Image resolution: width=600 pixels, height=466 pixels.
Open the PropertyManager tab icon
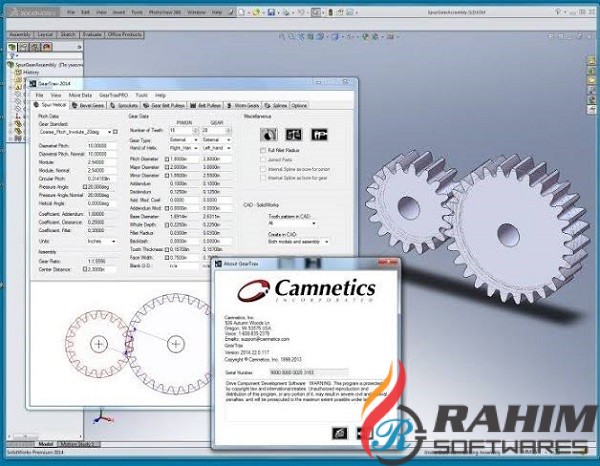tap(24, 47)
